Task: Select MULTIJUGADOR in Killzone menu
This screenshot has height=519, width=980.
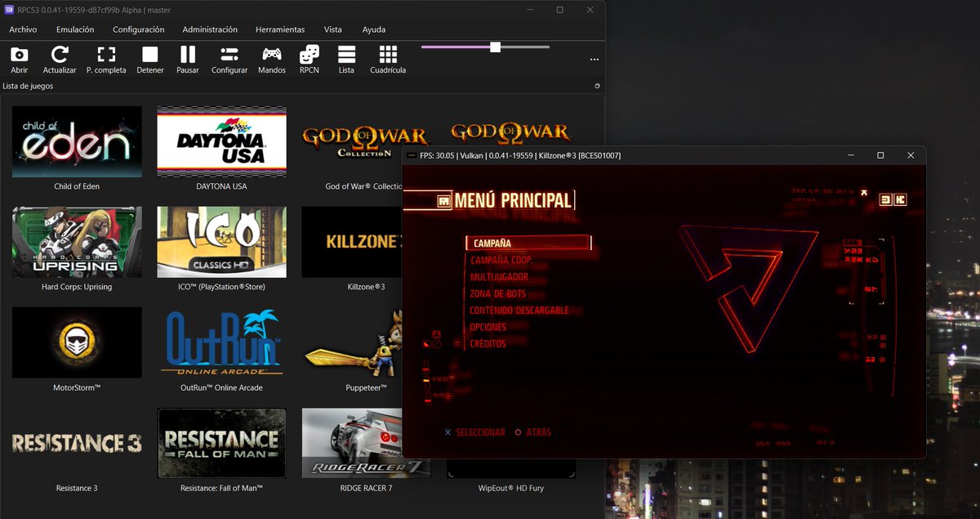Action: (x=499, y=277)
